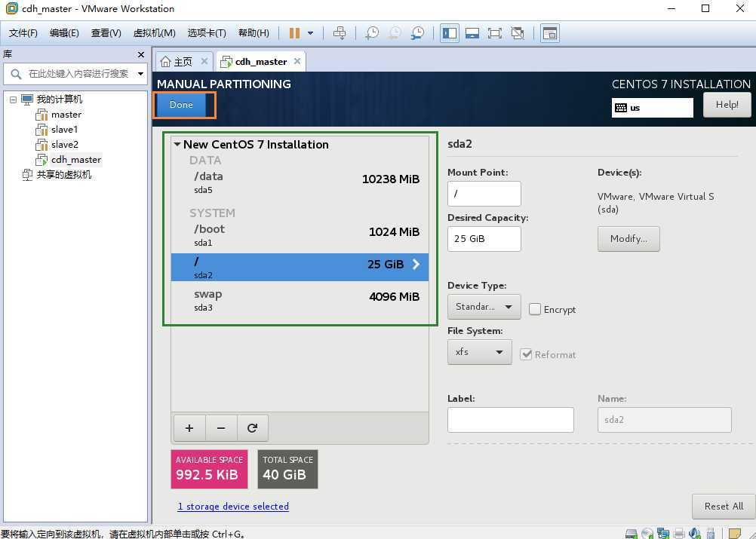
Task: Select 共享的虚拟机 in the library
Action: [63, 175]
